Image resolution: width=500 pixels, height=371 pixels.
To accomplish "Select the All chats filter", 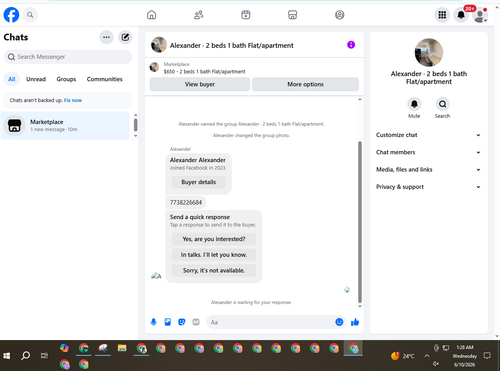I will 12,79.
